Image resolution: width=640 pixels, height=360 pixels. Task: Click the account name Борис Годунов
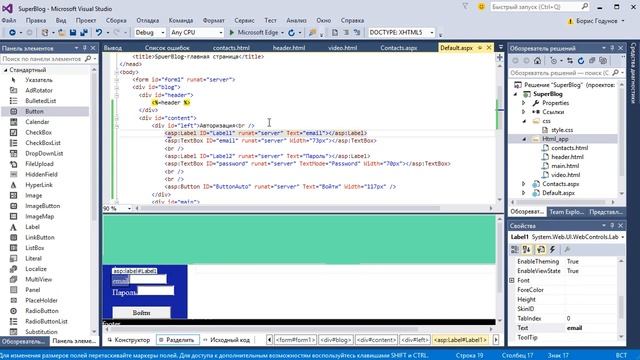(x=597, y=21)
